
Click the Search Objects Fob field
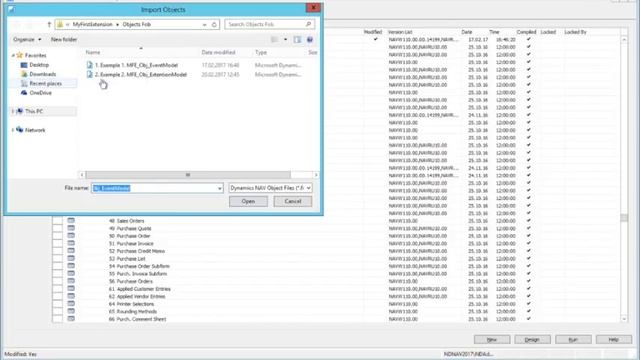coord(269,24)
